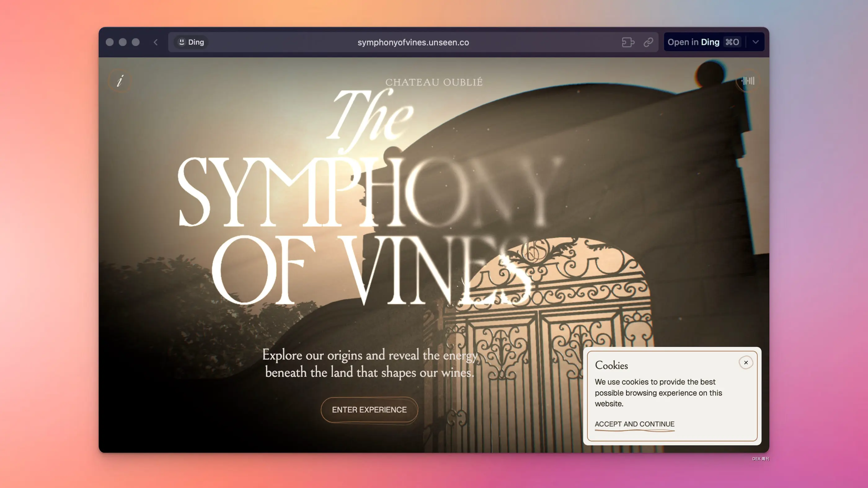Click the ENTER EXPERIENCE button
The height and width of the screenshot is (488, 868).
pos(369,410)
